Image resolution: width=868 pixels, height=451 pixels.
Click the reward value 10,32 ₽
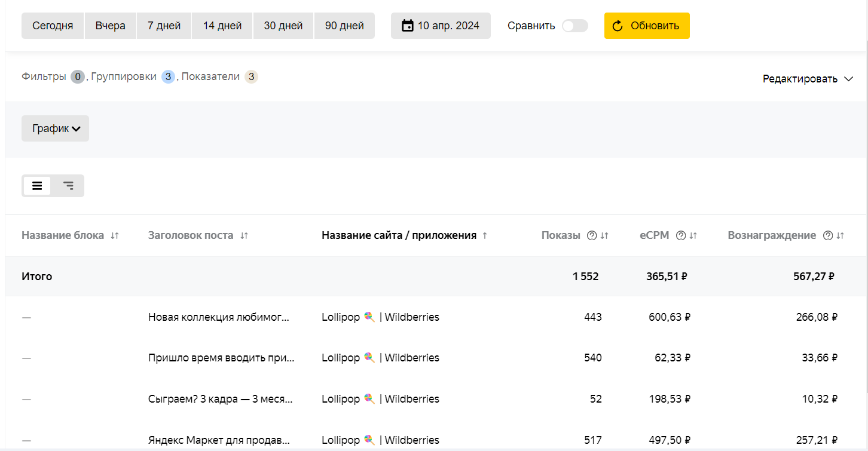coord(820,399)
